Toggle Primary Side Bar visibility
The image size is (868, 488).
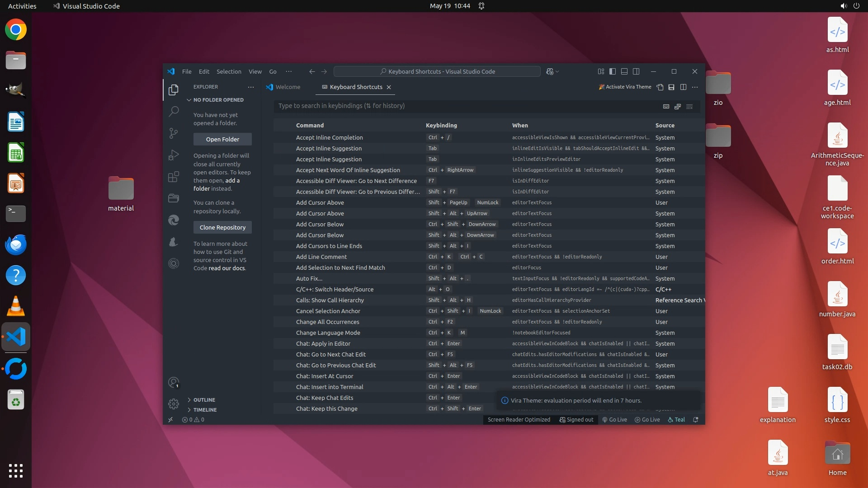(x=613, y=71)
